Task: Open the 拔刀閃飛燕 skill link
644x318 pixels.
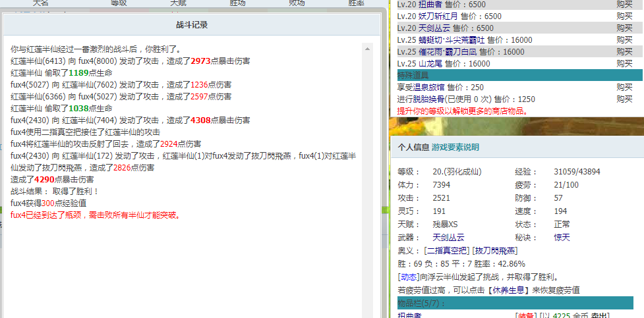Action: (x=495, y=251)
